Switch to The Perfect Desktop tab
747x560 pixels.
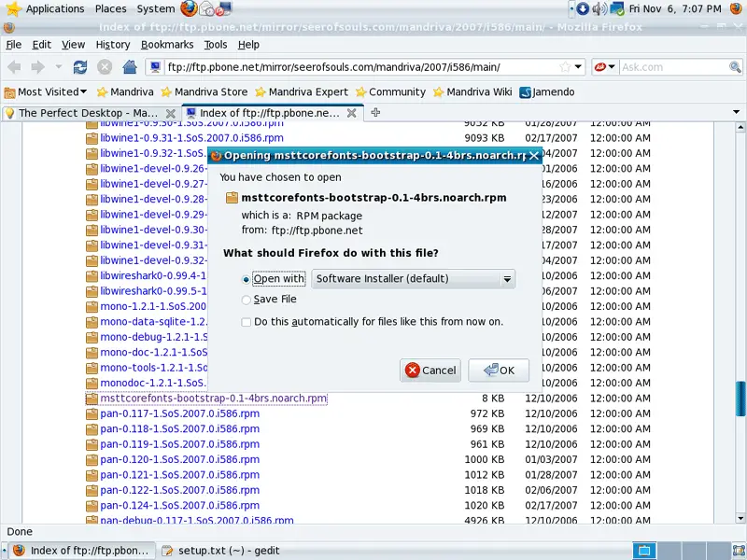click(x=89, y=113)
